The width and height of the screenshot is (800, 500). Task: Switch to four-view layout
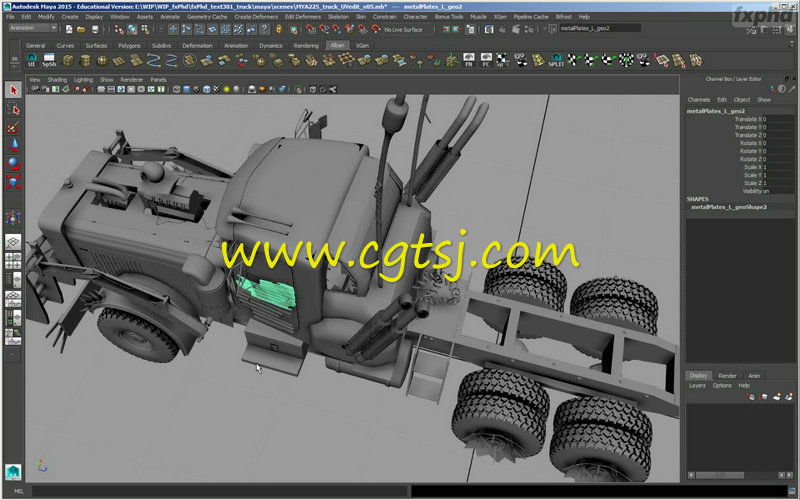pos(13,261)
